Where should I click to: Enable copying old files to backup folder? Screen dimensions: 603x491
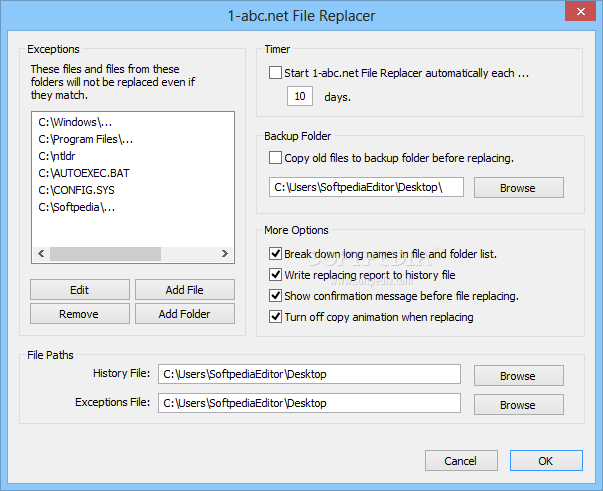275,158
